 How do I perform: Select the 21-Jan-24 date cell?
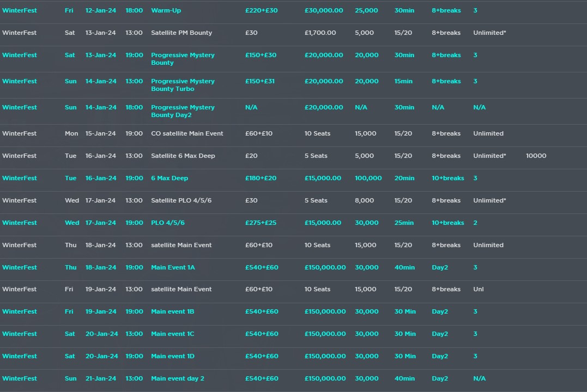(x=100, y=378)
